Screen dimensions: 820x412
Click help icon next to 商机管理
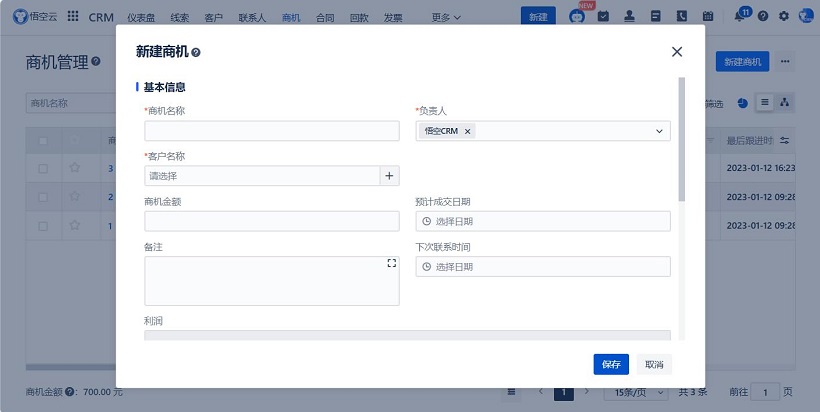(x=96, y=61)
